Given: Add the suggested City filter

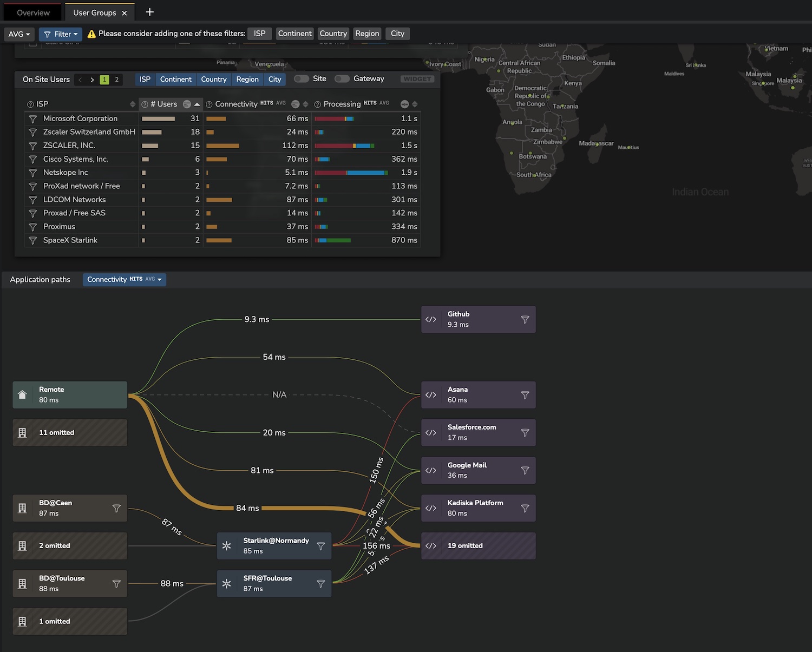Looking at the screenshot, I should (x=397, y=34).
